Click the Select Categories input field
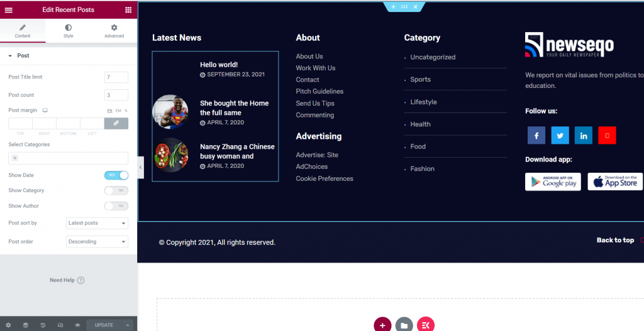 68,158
